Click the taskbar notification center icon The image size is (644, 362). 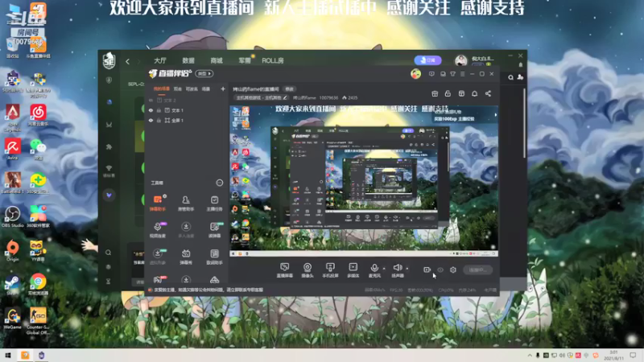(633, 355)
